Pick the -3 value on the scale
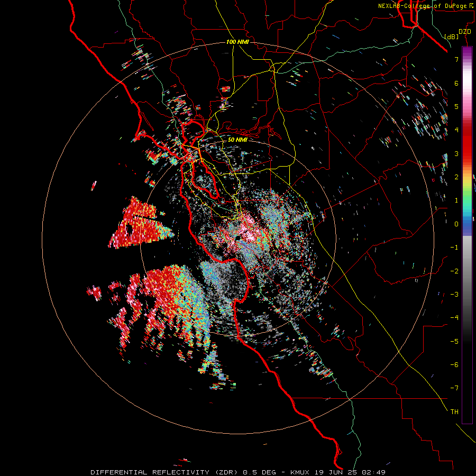Screen dimensions: 476x476 tap(454, 295)
